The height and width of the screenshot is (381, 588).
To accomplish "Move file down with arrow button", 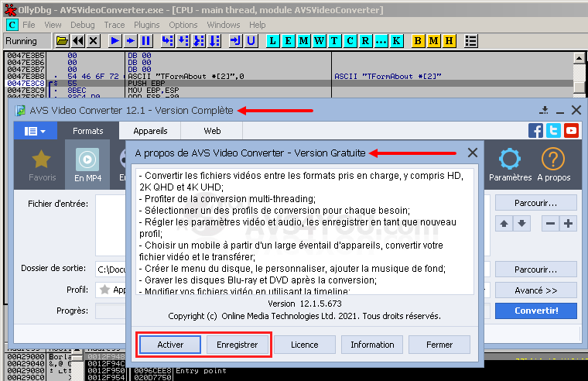I will (x=521, y=224).
